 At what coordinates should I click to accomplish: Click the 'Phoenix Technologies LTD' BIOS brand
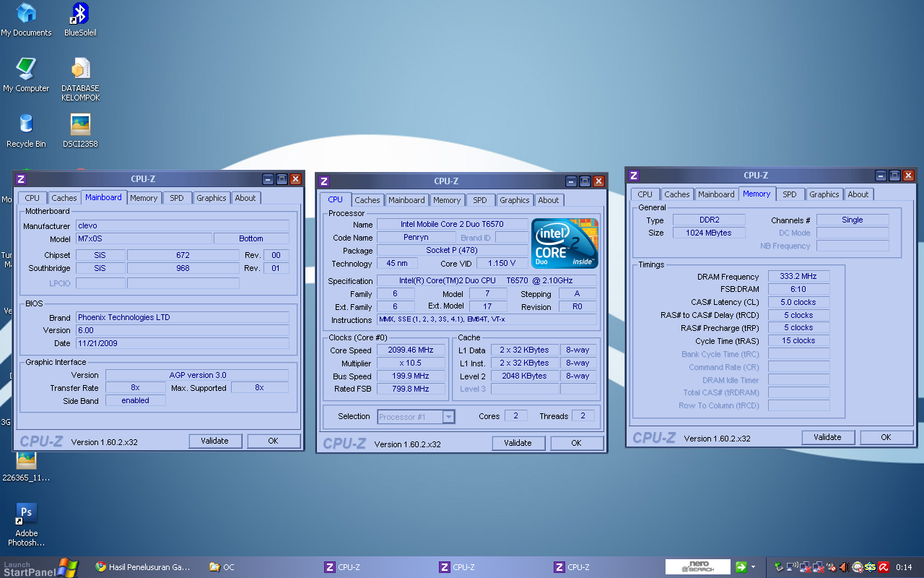coord(183,317)
